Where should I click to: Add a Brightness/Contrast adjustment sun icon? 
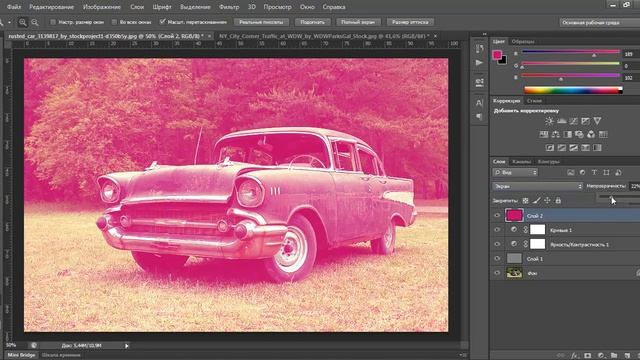pos(549,121)
